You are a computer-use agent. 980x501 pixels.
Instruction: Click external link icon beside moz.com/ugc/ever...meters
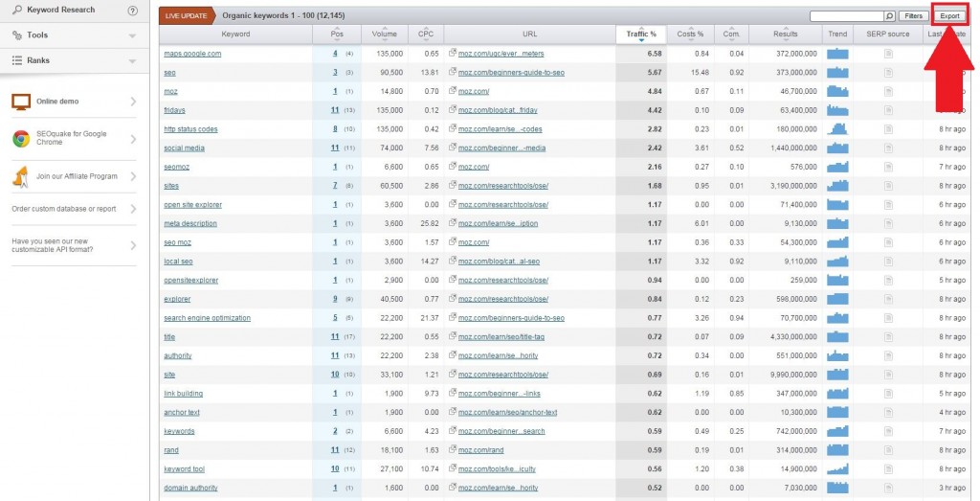453,54
